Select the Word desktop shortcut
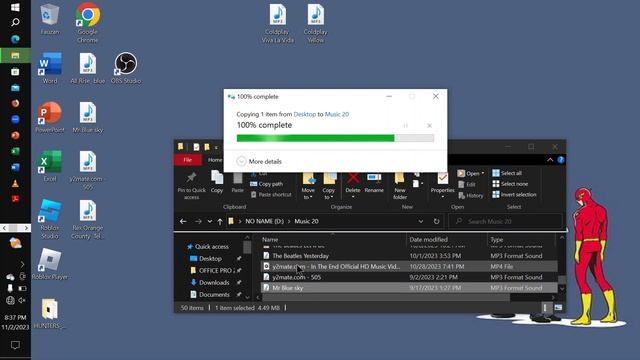The image size is (640, 360). (50, 68)
